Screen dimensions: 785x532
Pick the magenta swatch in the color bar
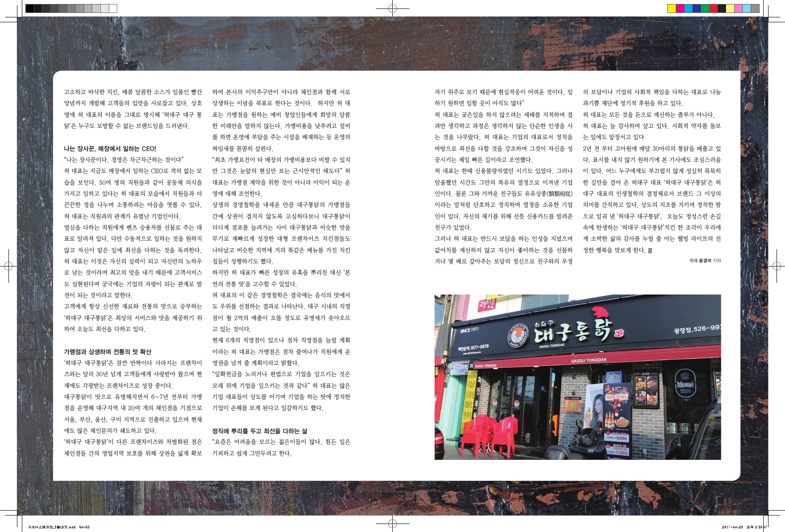pos(680,8)
